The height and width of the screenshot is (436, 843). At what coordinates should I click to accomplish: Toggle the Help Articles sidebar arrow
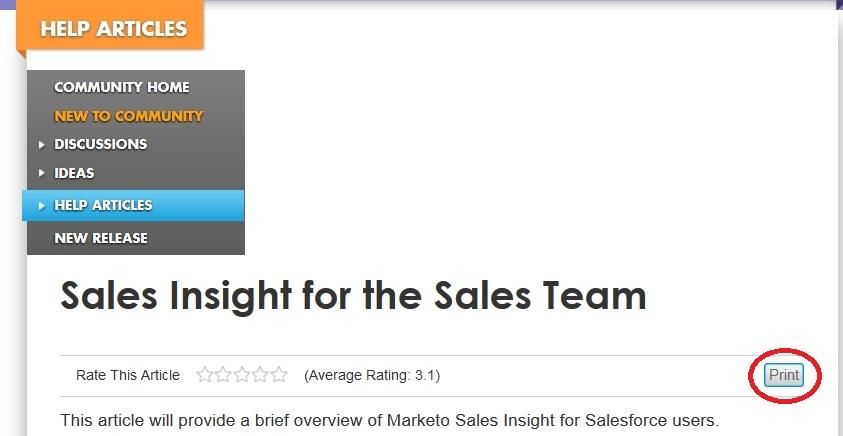[42, 206]
